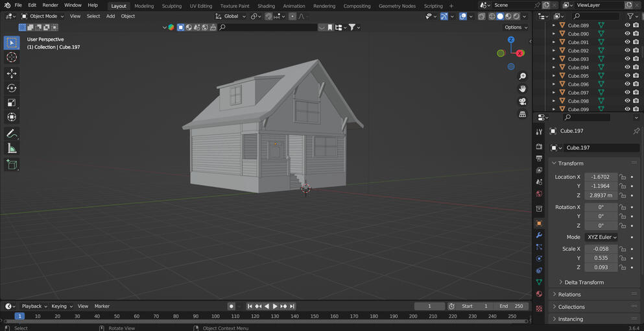Select the Annotate pencil tool
644x331 pixels.
tap(12, 134)
